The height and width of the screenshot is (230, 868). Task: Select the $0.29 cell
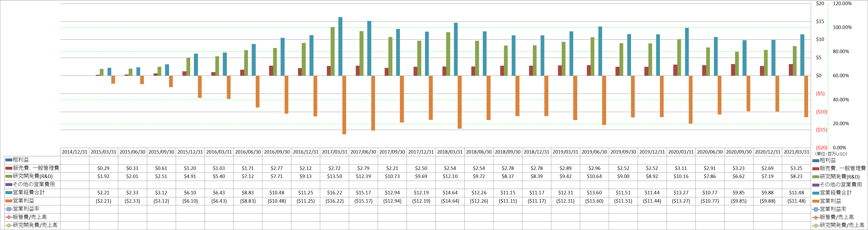(104, 168)
